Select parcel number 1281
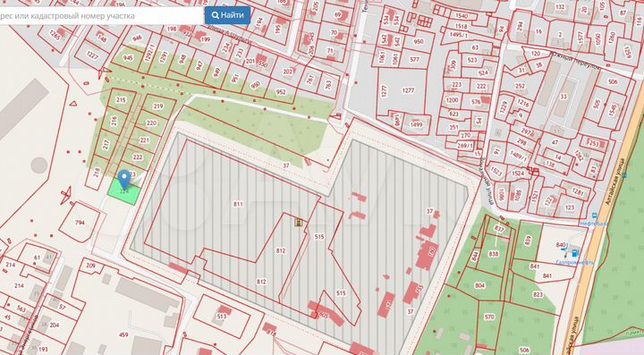This screenshot has width=644, height=355. click(578, 191)
